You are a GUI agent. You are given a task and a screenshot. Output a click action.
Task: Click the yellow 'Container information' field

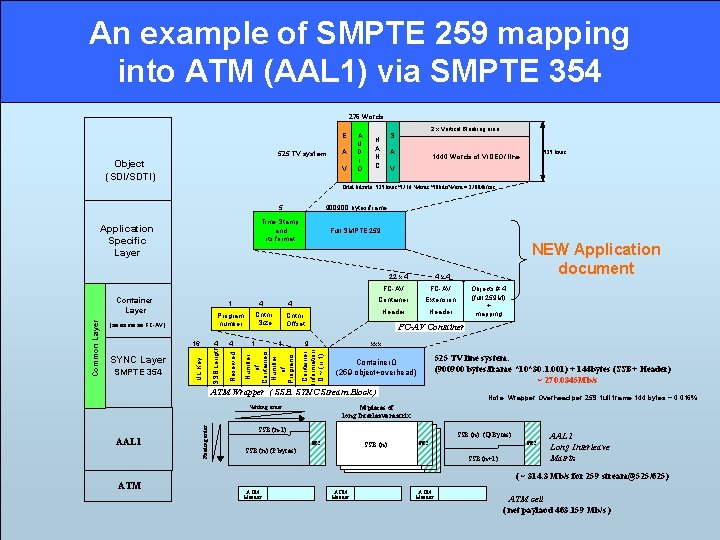click(x=312, y=366)
